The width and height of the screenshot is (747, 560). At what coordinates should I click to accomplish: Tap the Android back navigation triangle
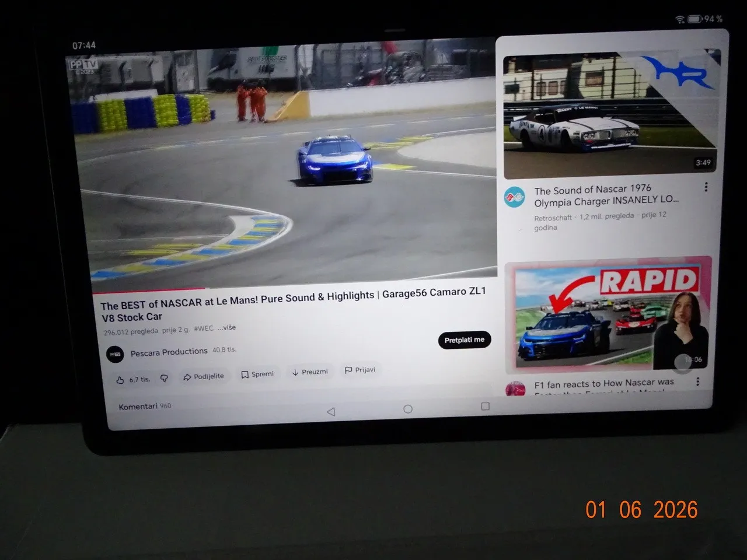[x=331, y=411]
